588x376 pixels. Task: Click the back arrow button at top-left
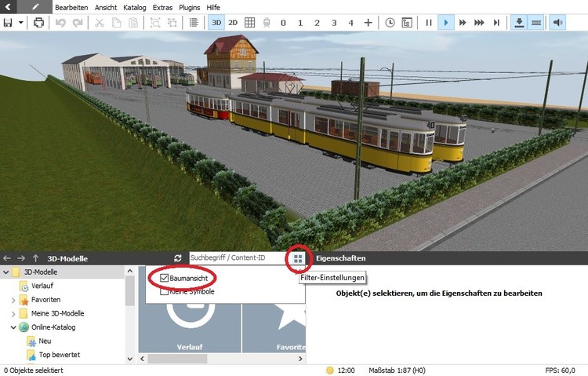pos(9,7)
